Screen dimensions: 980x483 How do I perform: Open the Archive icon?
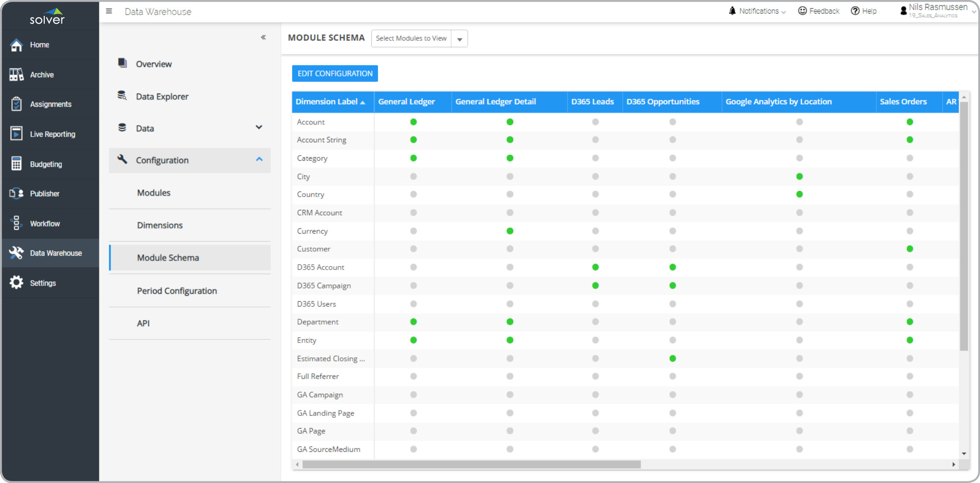tap(16, 75)
